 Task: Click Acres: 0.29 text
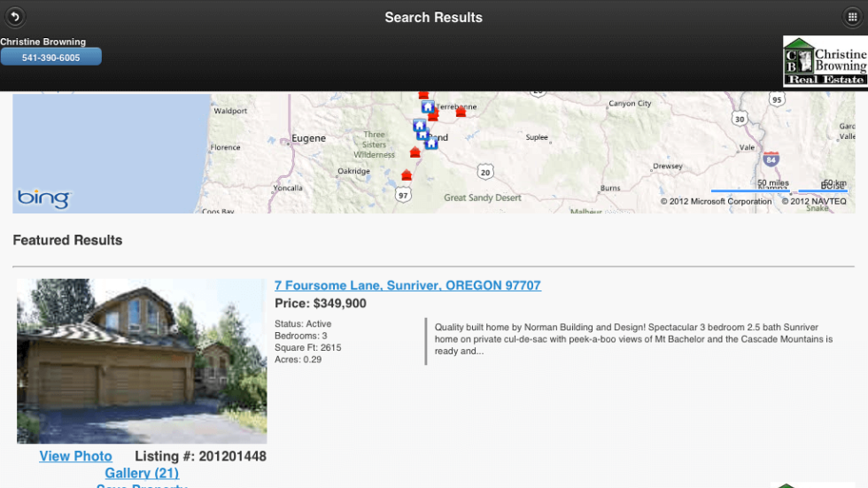point(298,360)
